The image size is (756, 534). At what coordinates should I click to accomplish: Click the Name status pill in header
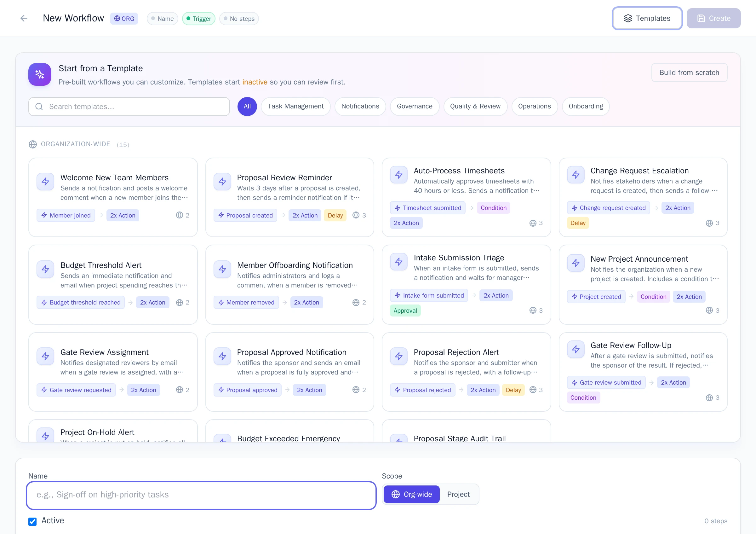[x=162, y=19]
